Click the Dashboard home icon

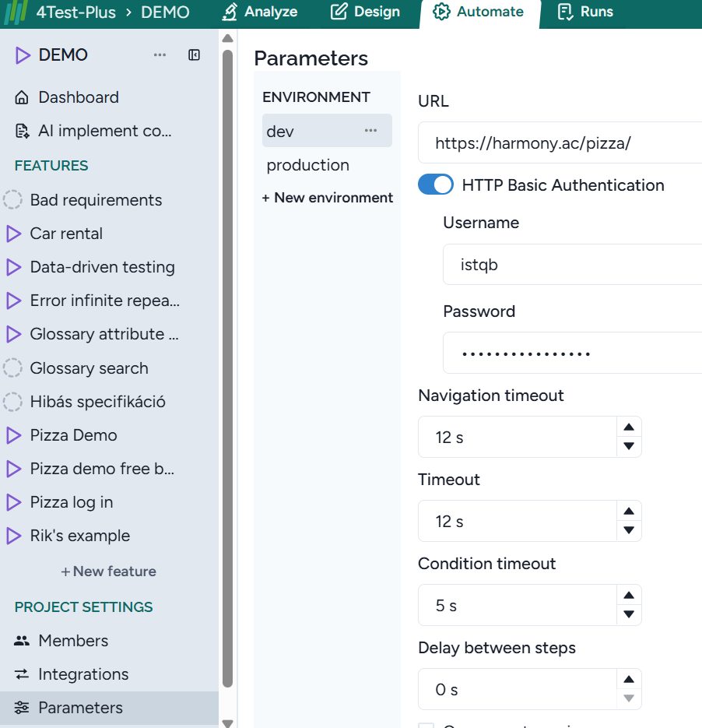(22, 97)
